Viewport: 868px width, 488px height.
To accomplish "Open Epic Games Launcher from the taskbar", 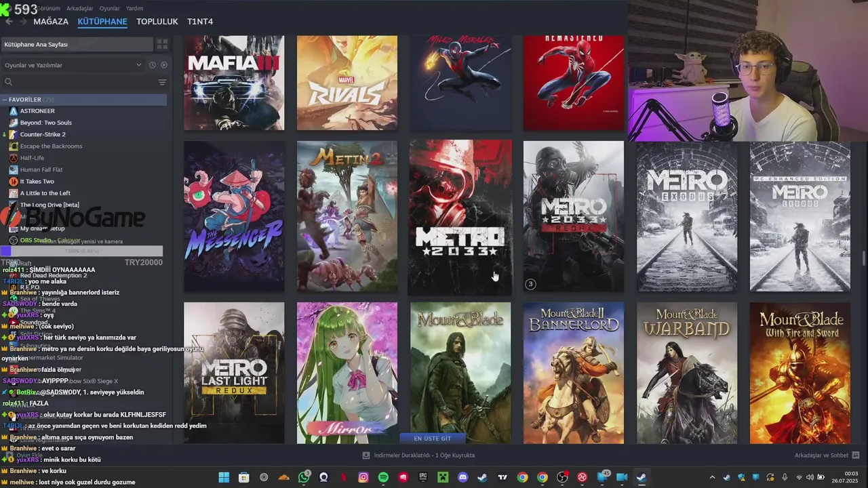I will 423,478.
